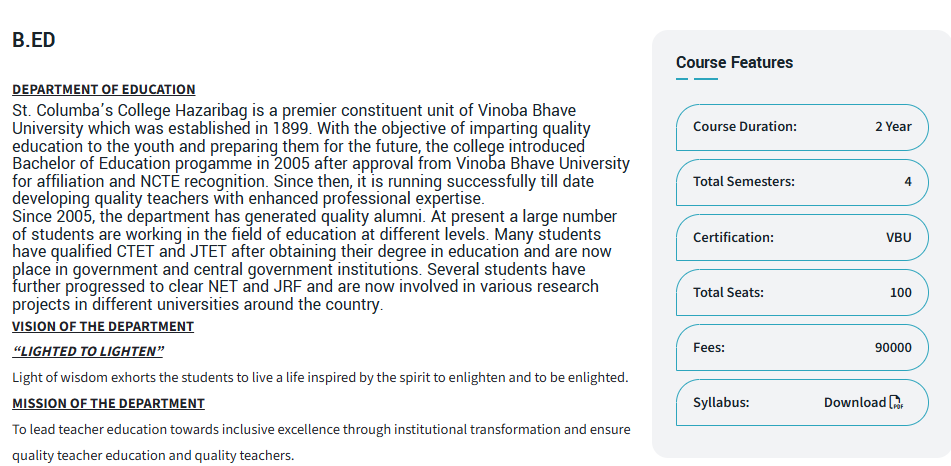Viewport: 951px width, 466px height.
Task: Click the 100 total seats value
Action: (x=901, y=293)
